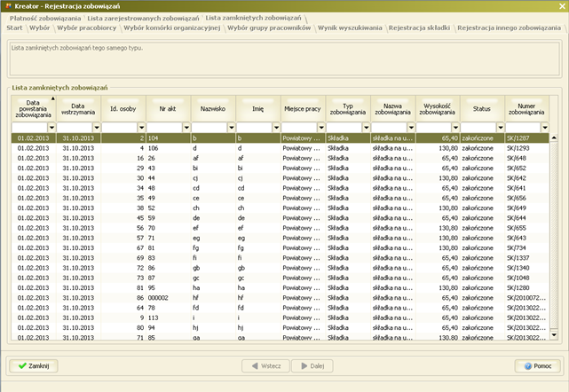Click the vertical scrollbar track of the list
This screenshot has width=569, height=392.
pos(554,236)
